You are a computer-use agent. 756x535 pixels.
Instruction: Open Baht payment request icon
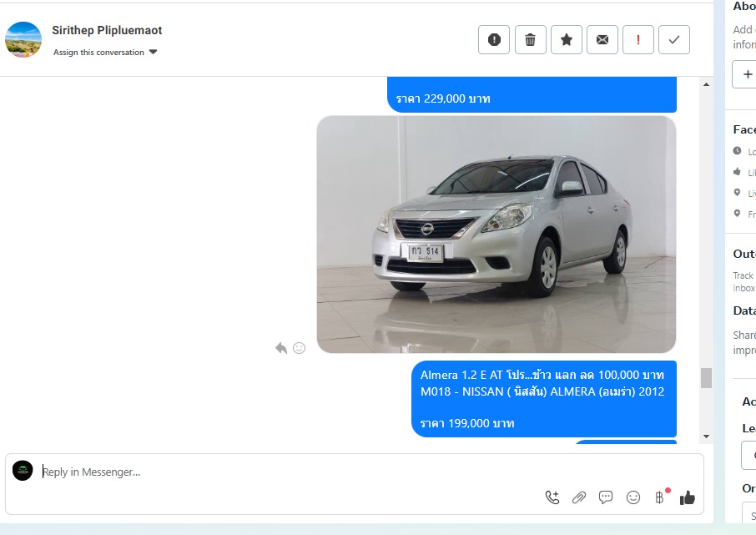[659, 497]
